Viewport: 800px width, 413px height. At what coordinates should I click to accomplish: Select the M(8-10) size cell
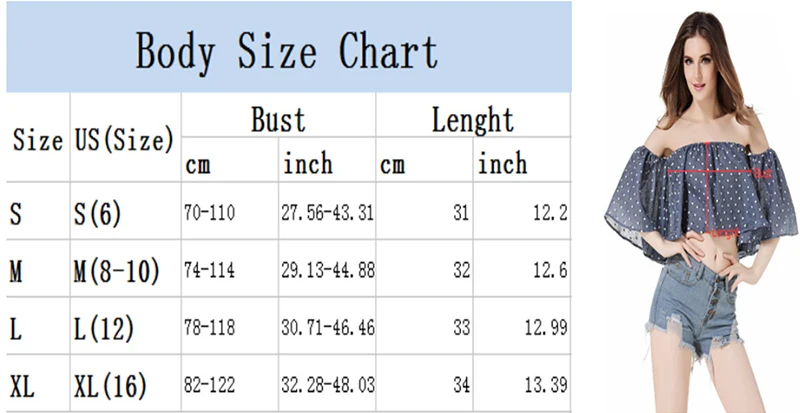click(x=116, y=271)
